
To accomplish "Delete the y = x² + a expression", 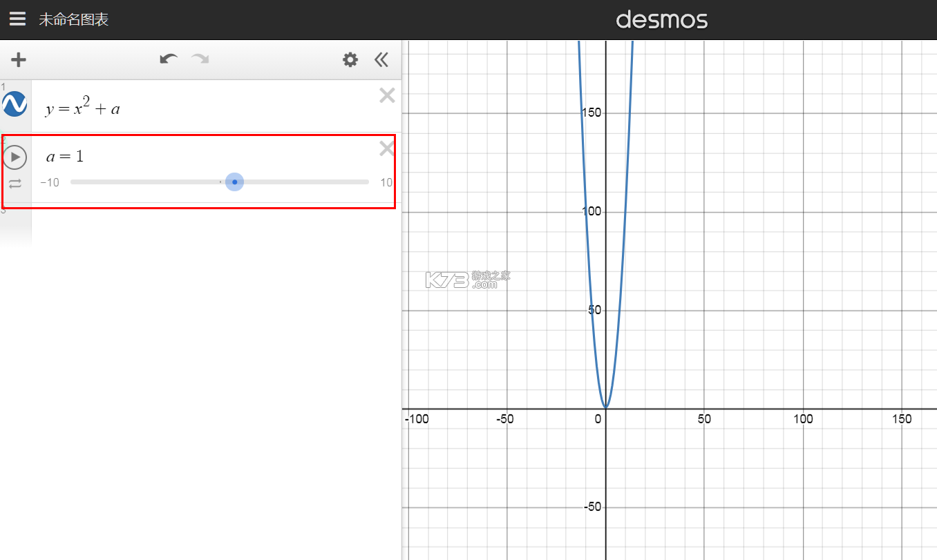I will [387, 96].
